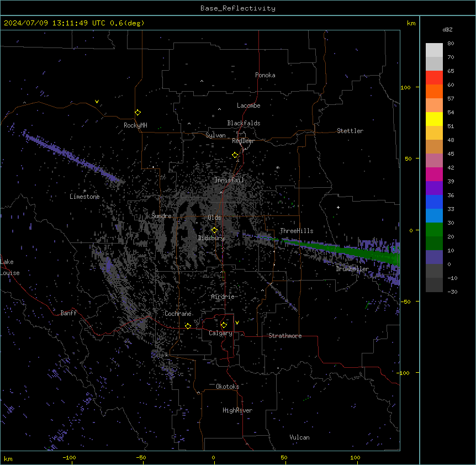
Task: Select the Lacombe city label
Action: pos(248,105)
